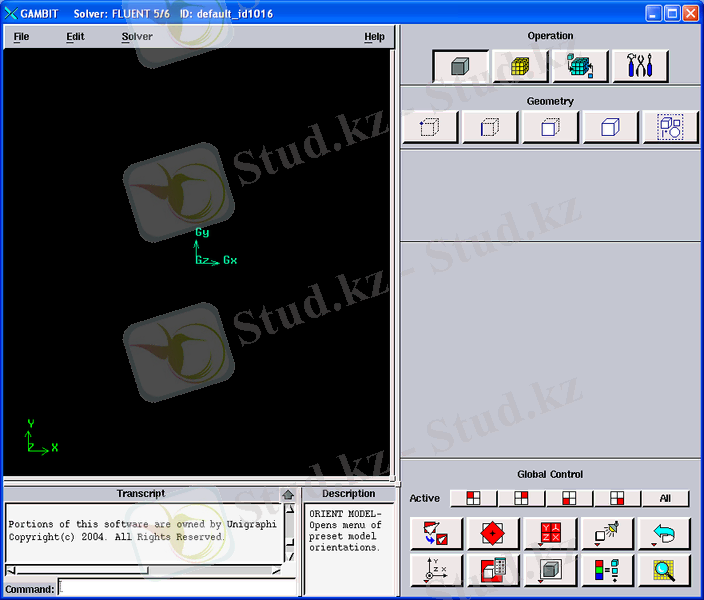Open the File menu
The height and width of the screenshot is (600, 704).
coord(21,37)
